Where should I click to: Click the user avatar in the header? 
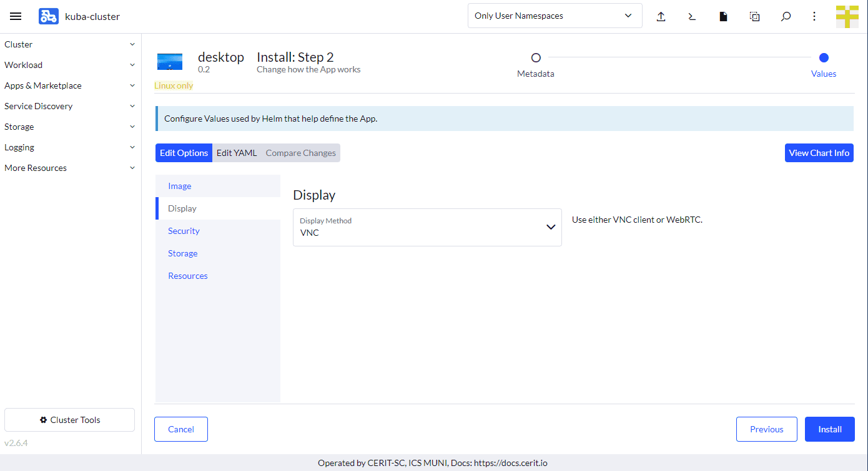[x=847, y=16]
